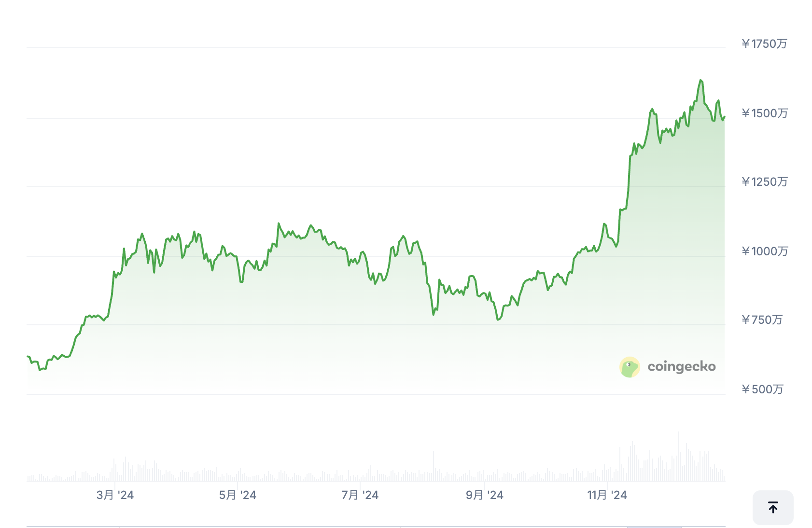The height and width of the screenshot is (528, 812).
Task: Click the ¥750万 price axis label
Action: click(762, 320)
